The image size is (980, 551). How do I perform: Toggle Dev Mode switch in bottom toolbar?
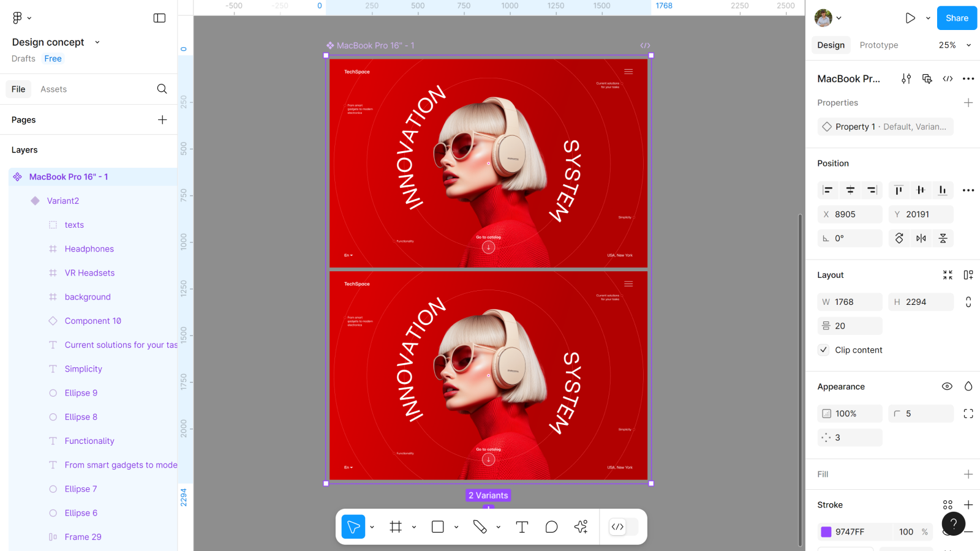pos(624,527)
